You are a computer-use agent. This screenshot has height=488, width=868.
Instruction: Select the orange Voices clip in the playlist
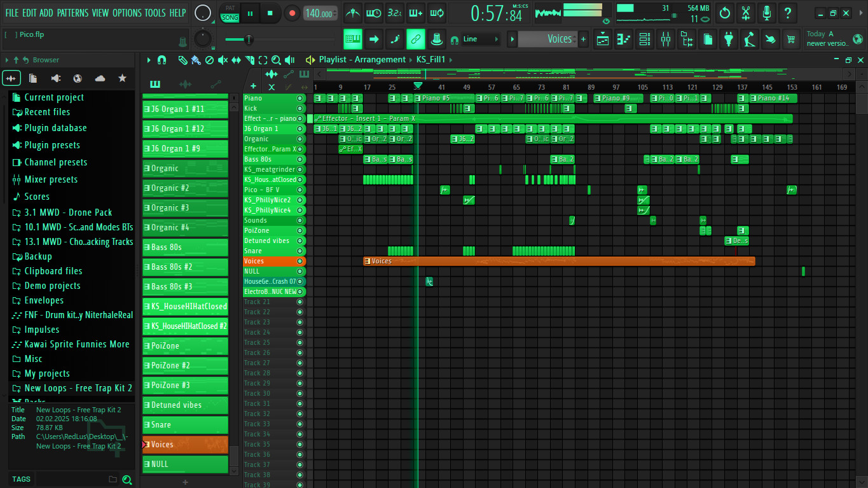(x=560, y=260)
